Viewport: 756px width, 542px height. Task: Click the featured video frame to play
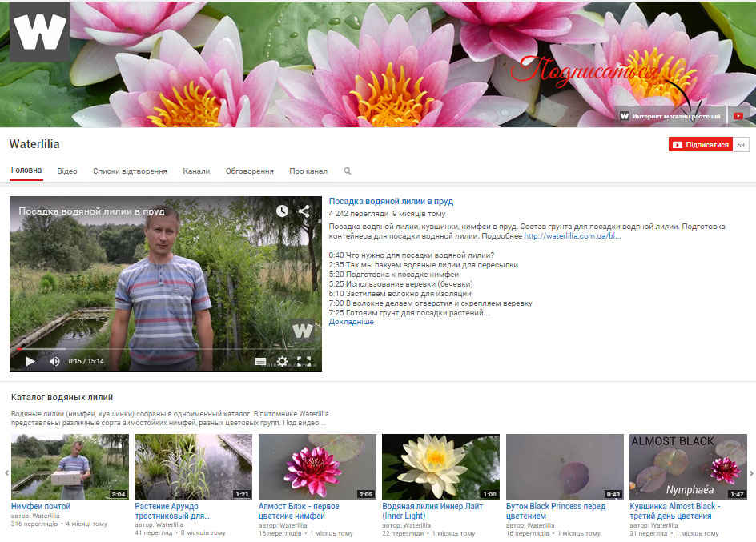tap(165, 284)
